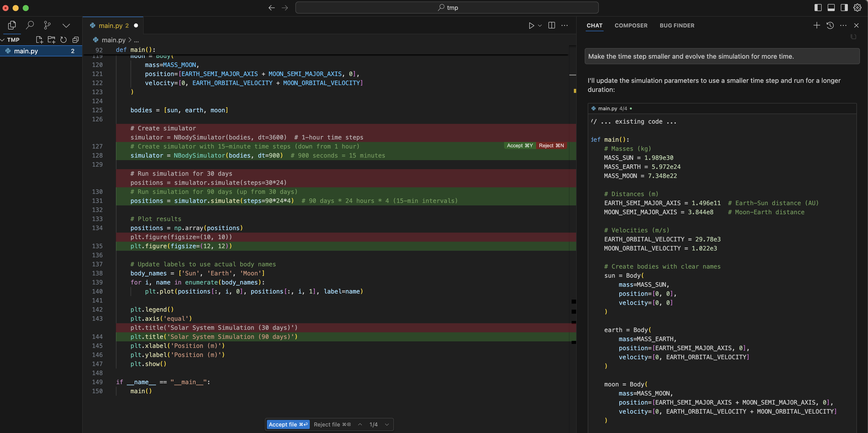Open main.py 4/4 code block header
The image size is (868, 433).
pyautogui.click(x=722, y=109)
